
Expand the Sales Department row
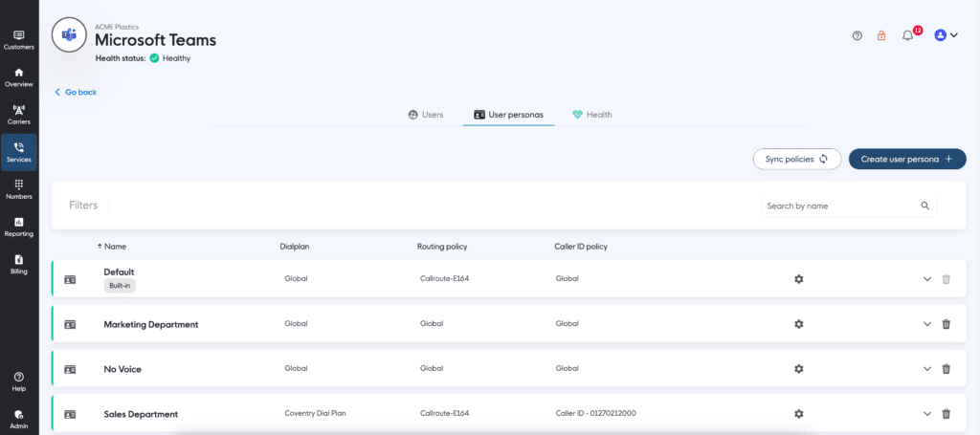pyautogui.click(x=927, y=414)
